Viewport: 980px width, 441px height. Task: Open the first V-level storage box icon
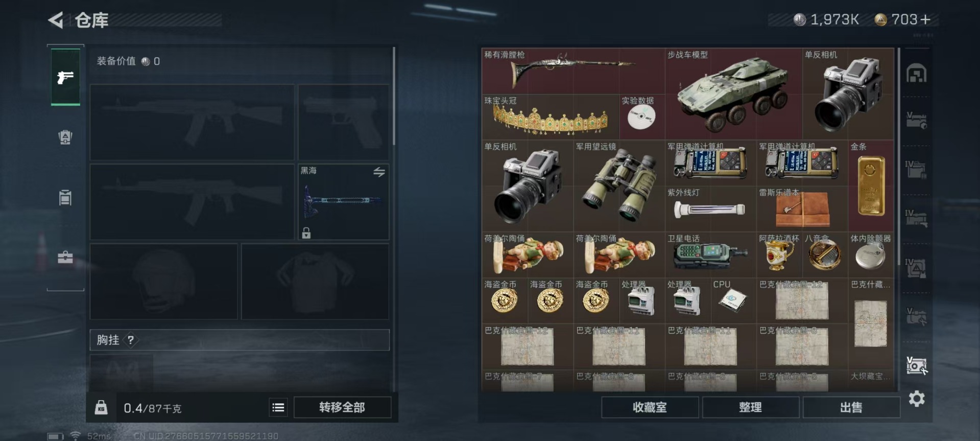point(917,121)
